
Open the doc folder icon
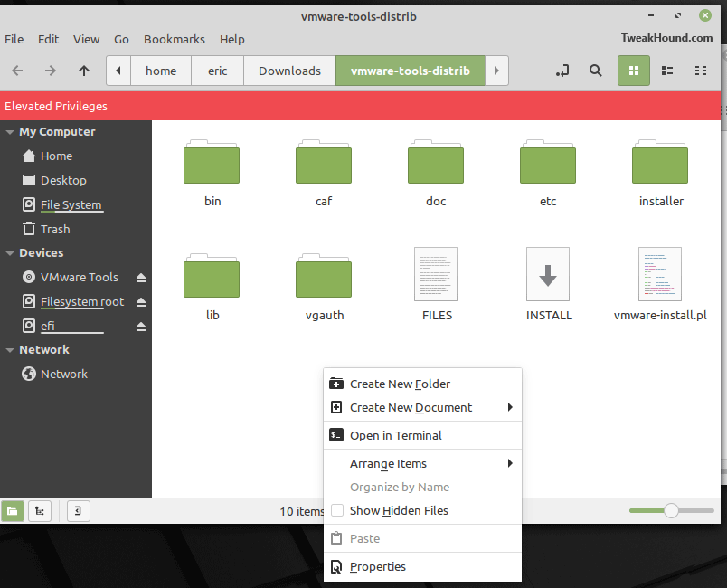436,162
